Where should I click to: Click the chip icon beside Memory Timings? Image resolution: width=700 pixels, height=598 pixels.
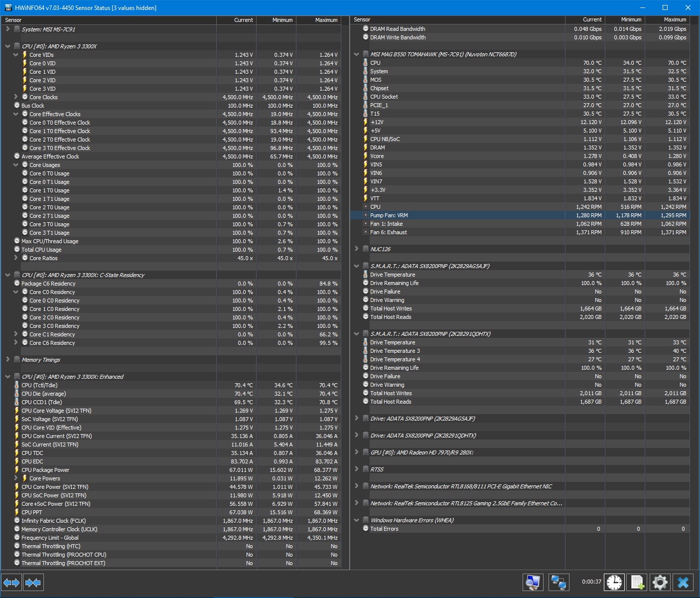pos(17,360)
